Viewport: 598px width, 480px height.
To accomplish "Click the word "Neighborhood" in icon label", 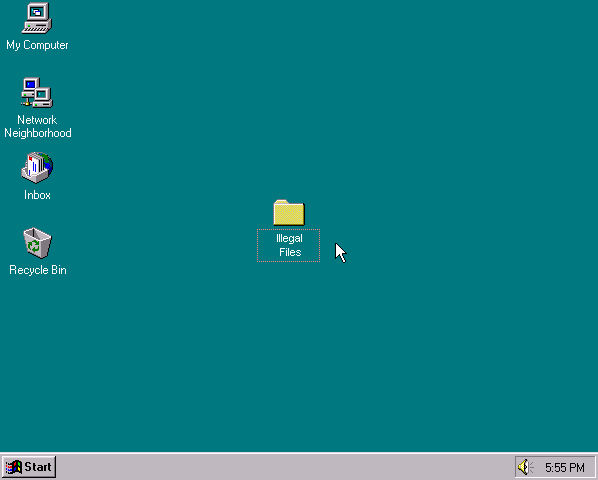I will [38, 133].
